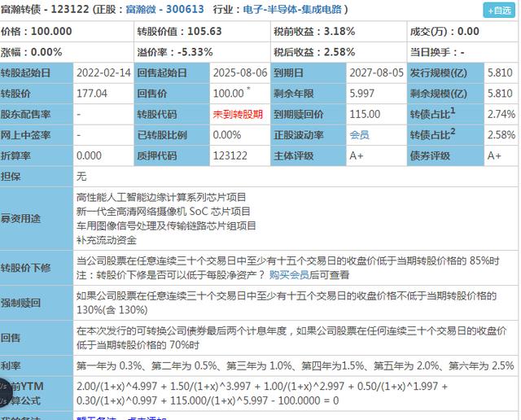Click 担保 row value 无

(x=81, y=176)
